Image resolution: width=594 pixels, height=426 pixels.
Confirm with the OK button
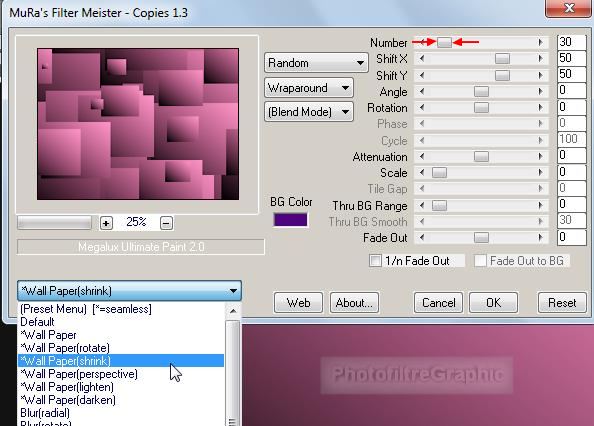493,303
